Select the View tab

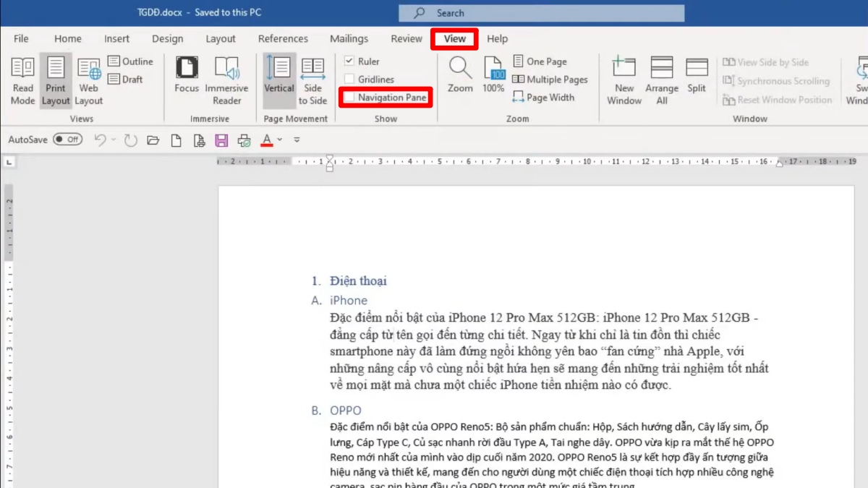click(x=454, y=38)
